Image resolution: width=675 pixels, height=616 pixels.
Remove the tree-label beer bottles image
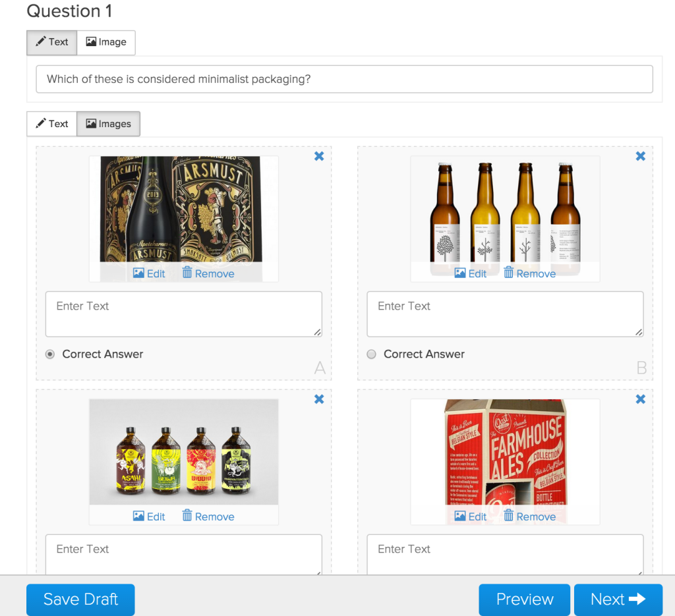pos(530,273)
